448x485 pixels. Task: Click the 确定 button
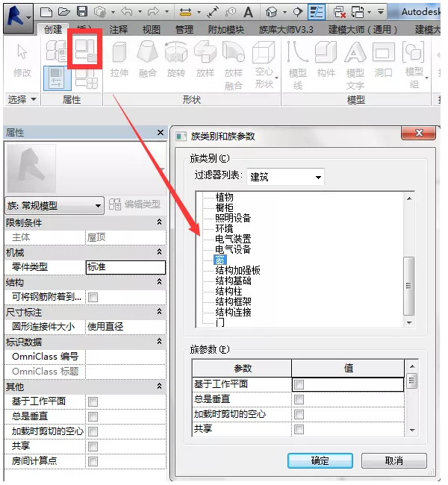pyautogui.click(x=320, y=461)
